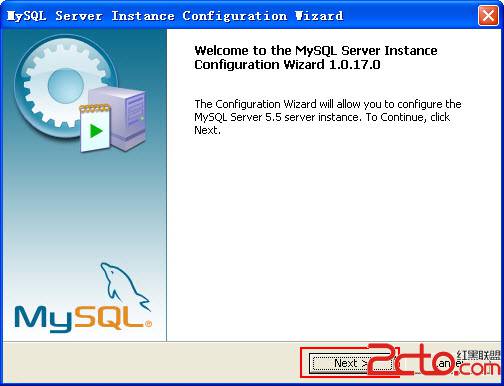Click the 'MySQL Server 5.5 server instance' description text
The height and width of the screenshot is (386, 504).
pyautogui.click(x=328, y=117)
